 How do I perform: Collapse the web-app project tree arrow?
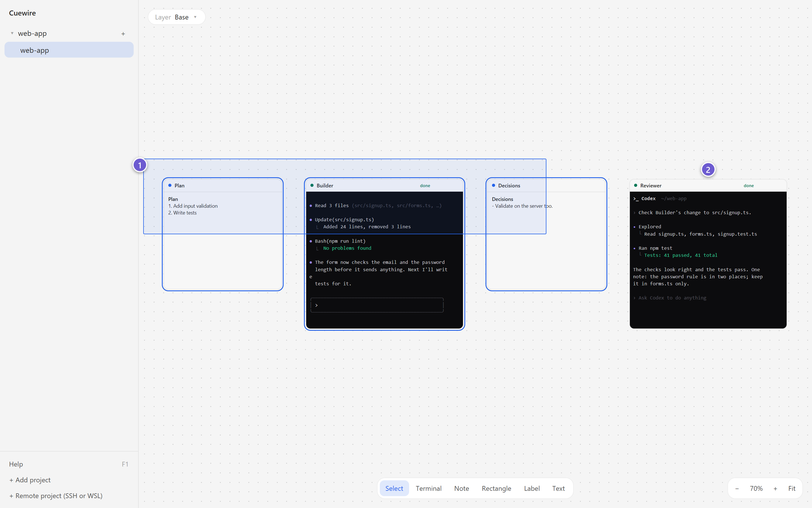tap(12, 33)
